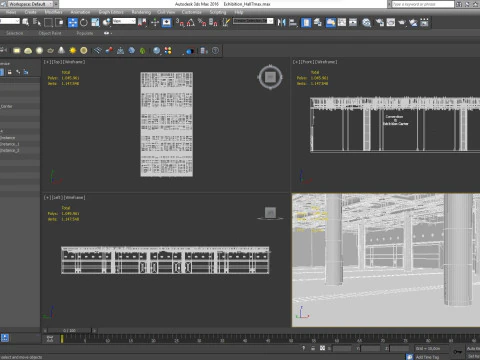Click the Mirror tool icon

coord(282,22)
